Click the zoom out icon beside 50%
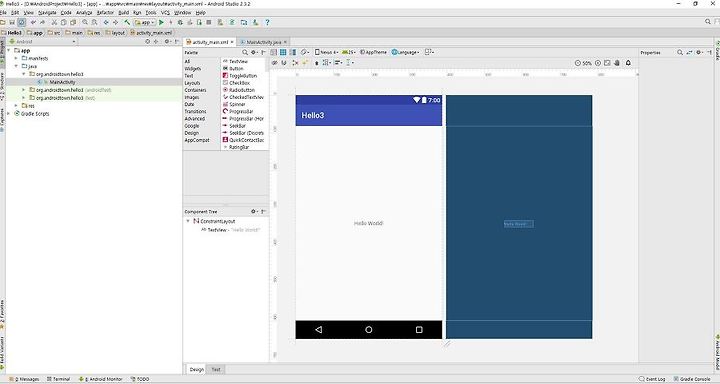The width and height of the screenshot is (720, 384). 578,63
